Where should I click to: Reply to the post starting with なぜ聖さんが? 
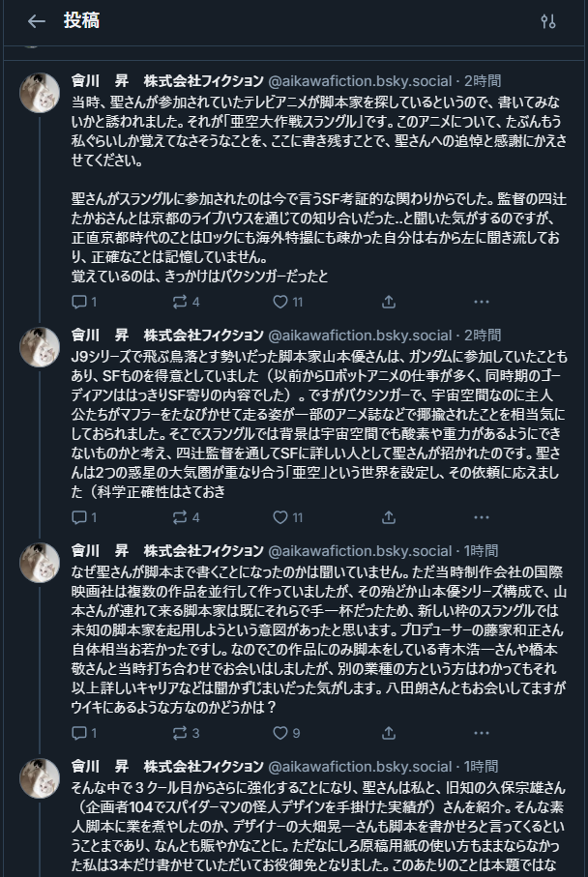[x=79, y=733]
